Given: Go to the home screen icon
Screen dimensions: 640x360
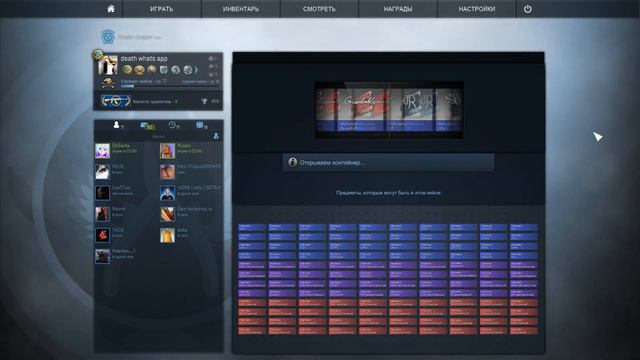Looking at the screenshot, I should [x=111, y=9].
